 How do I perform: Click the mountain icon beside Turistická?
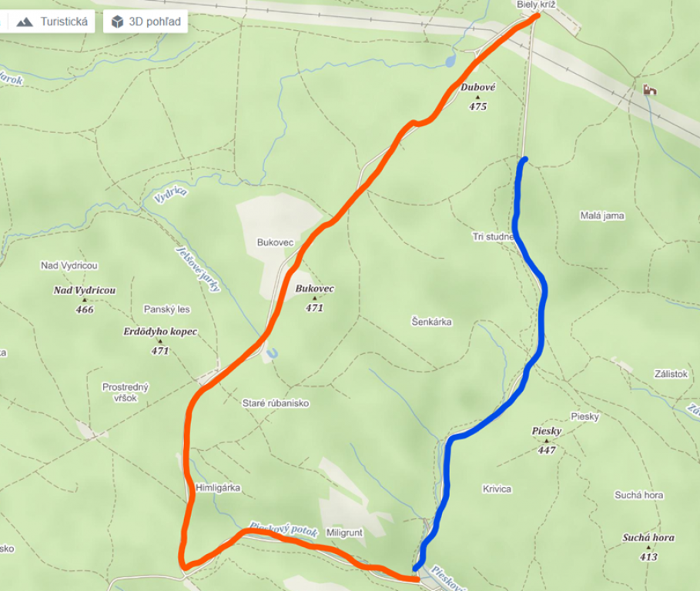(x=25, y=22)
